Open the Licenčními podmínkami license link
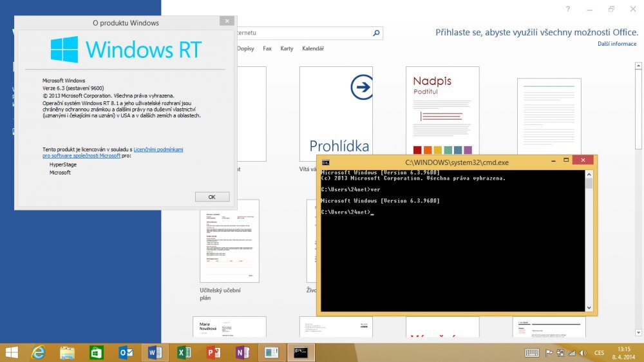Image resolution: width=644 pixels, height=362 pixels. click(158, 149)
